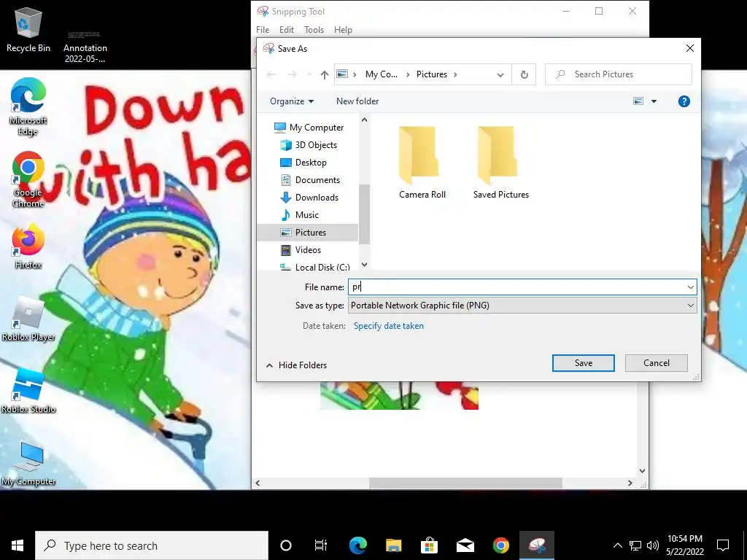Select 3D Objects in navigation tree
Screen dimensions: 747x560
point(309,145)
